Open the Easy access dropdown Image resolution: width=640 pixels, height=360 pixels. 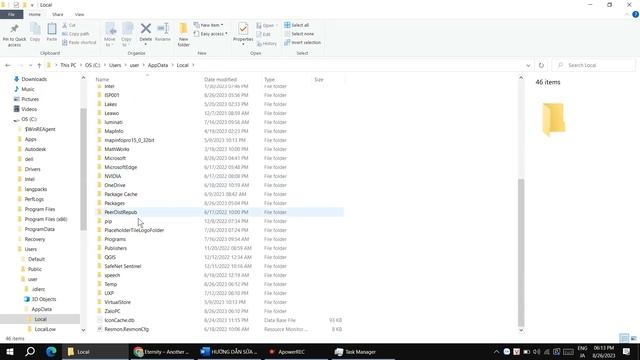click(211, 34)
